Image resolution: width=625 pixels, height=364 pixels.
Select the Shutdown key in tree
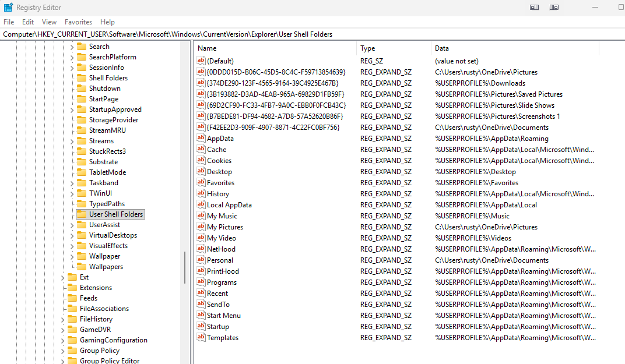[x=104, y=89]
